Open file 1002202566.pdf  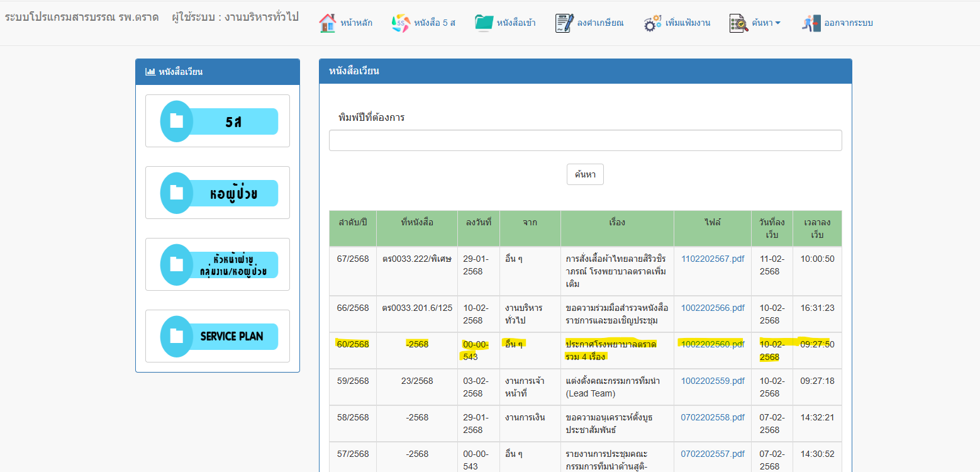coord(712,308)
